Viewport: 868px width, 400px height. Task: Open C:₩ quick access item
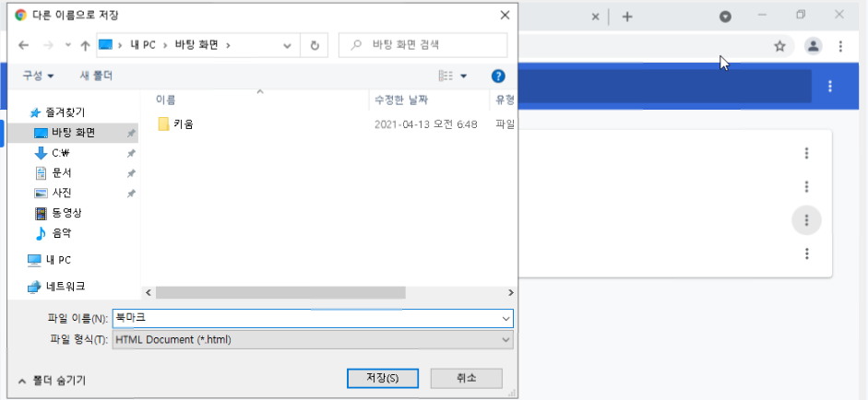[x=63, y=153]
